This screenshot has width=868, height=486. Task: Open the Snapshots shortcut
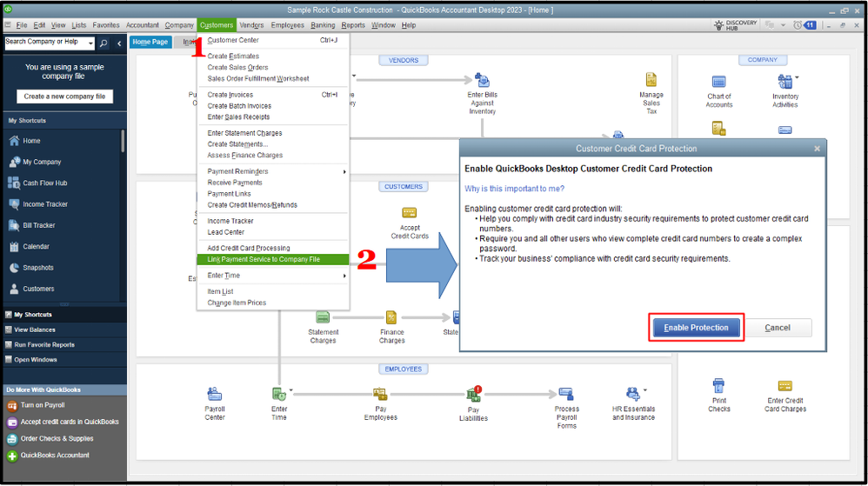37,268
